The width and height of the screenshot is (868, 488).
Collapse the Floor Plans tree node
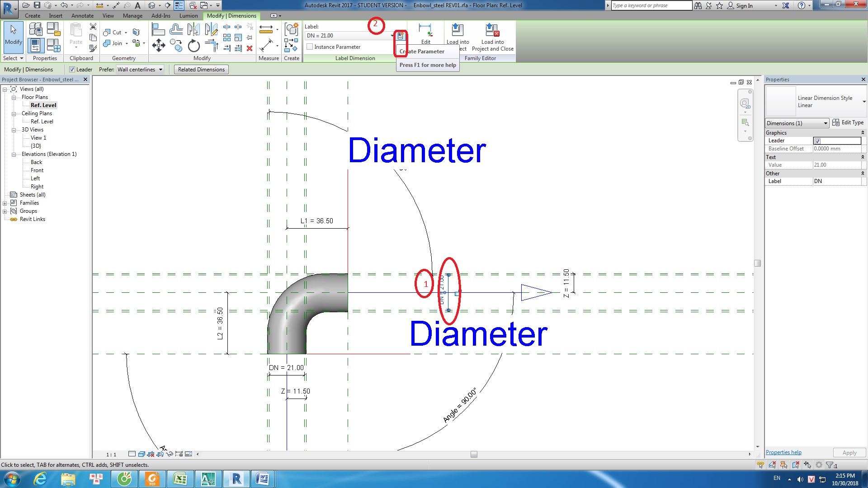tap(14, 97)
